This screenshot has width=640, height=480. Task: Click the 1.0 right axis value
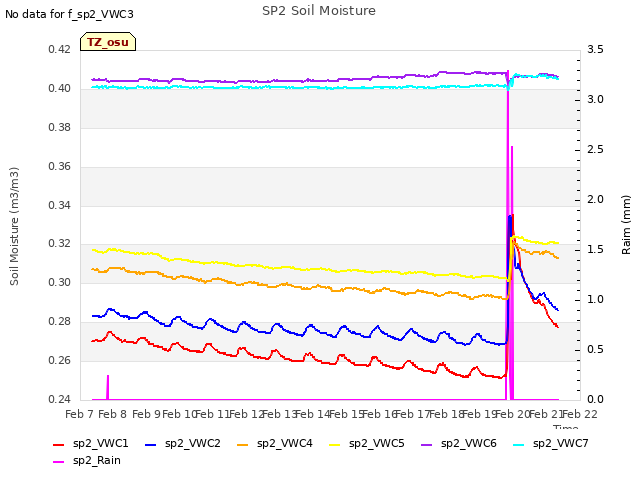[595, 300]
